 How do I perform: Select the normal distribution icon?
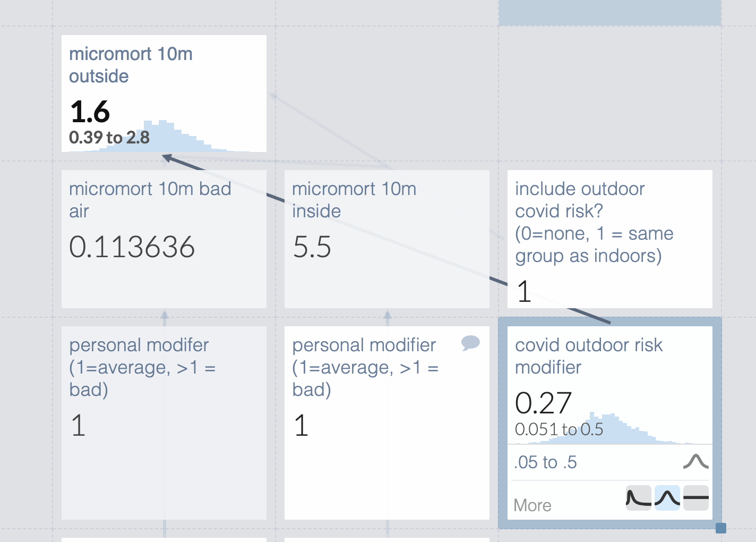(x=667, y=498)
